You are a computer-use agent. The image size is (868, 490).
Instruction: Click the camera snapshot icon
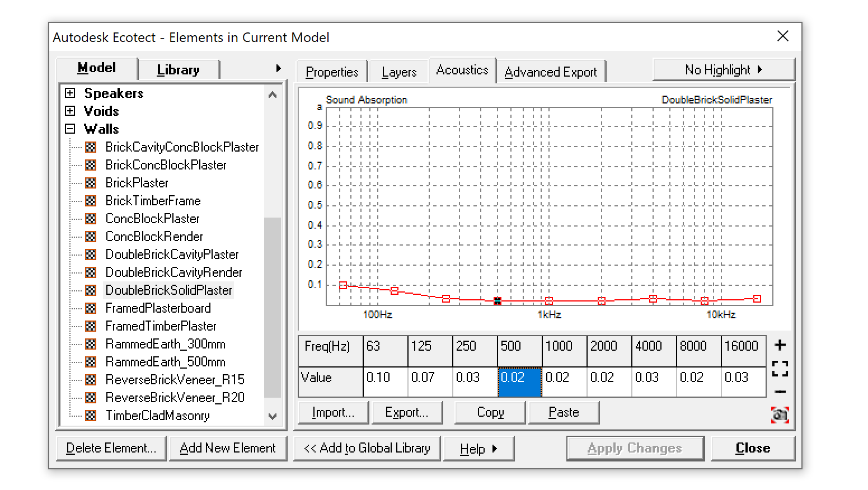click(780, 415)
